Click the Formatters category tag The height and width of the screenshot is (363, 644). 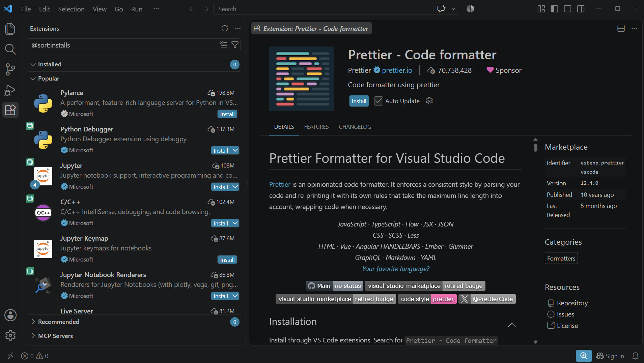561,258
